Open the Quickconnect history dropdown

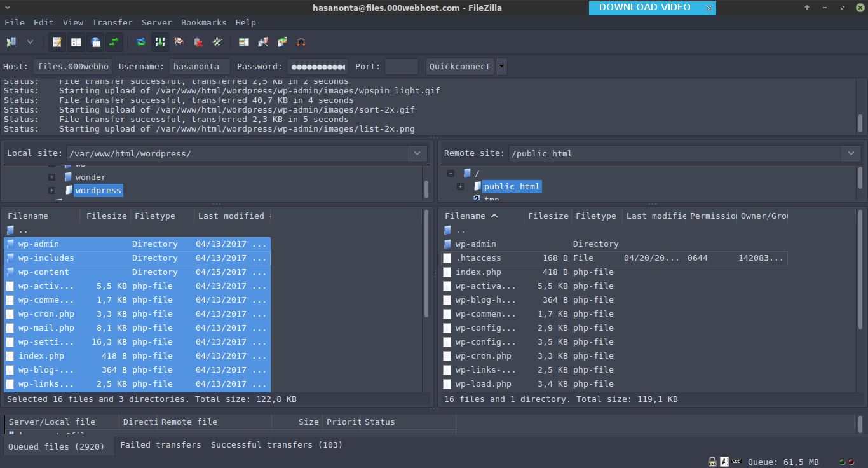click(x=501, y=66)
